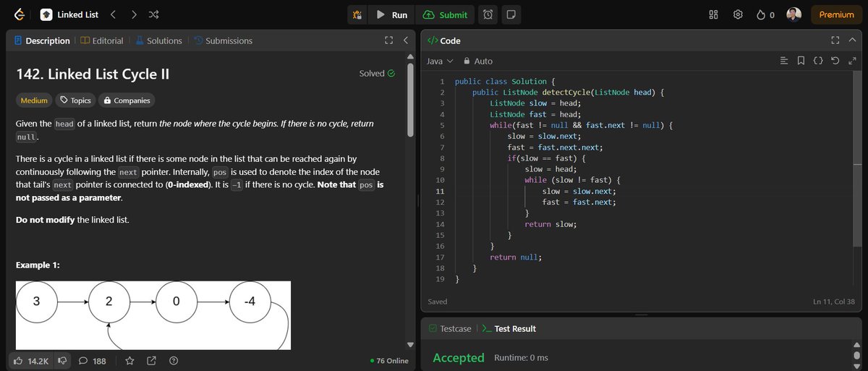
Task: Expand the locked Companies tag
Action: (127, 101)
